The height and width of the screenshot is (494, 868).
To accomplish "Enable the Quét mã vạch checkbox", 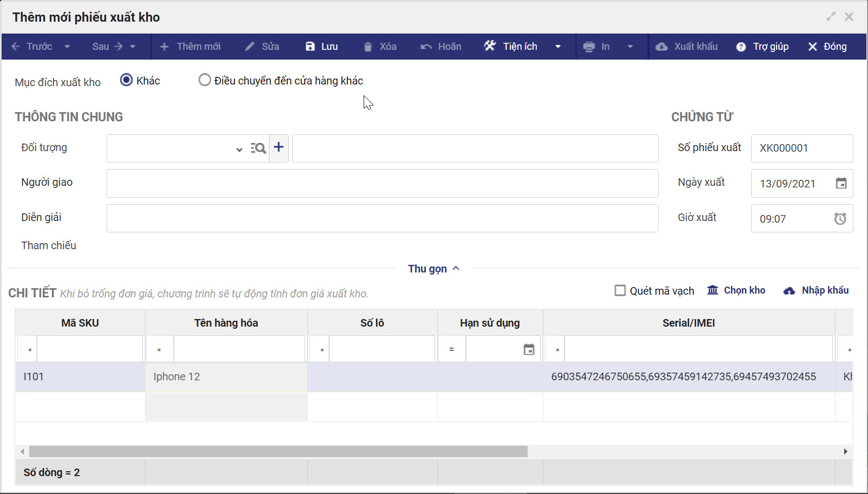I will tap(620, 290).
